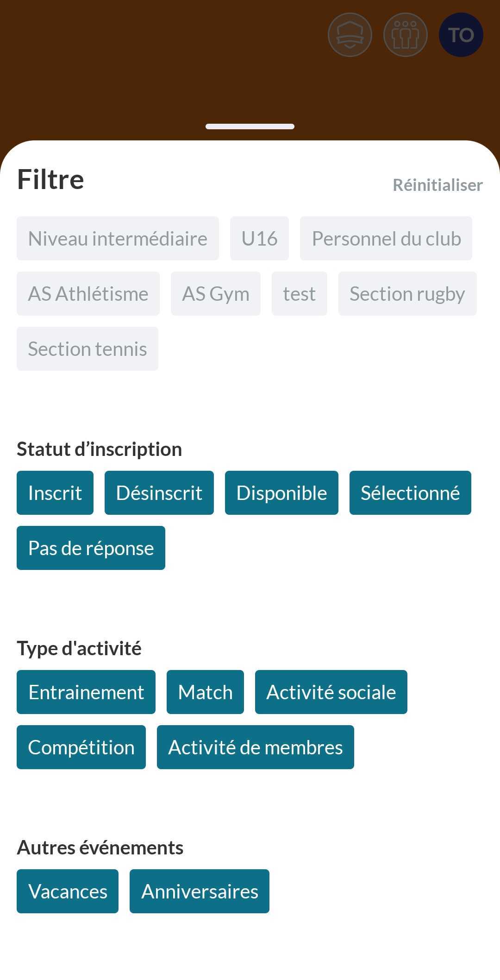Disable the Vacances events filter
500x980 pixels.
[68, 891]
